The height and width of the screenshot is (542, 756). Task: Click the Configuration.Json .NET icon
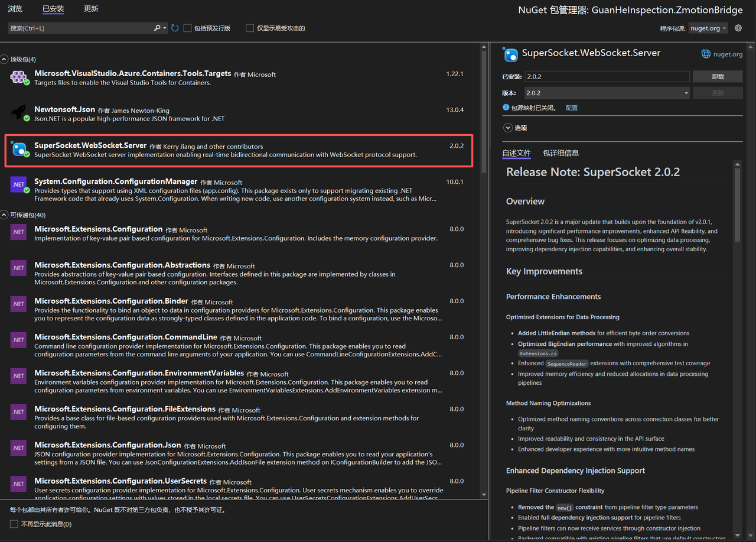19,448
